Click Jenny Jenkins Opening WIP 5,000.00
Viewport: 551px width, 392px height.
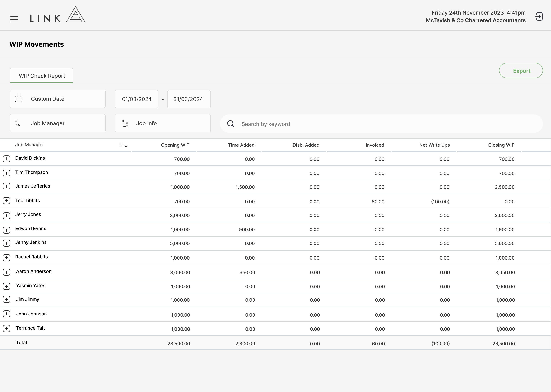pos(180,243)
